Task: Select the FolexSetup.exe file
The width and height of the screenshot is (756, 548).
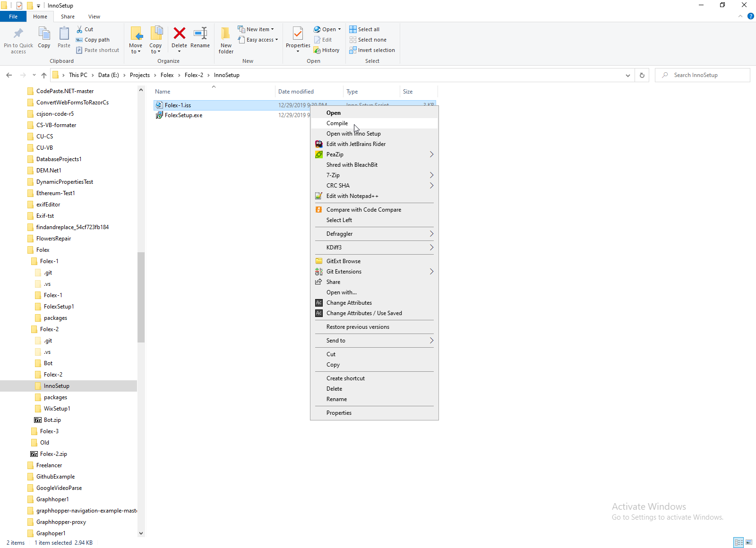Action: click(183, 115)
